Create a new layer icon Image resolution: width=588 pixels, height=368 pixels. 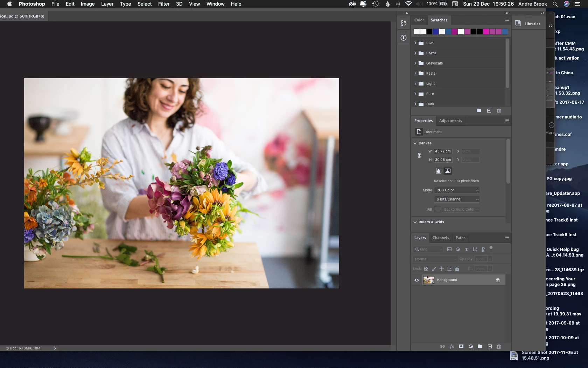pos(490,347)
